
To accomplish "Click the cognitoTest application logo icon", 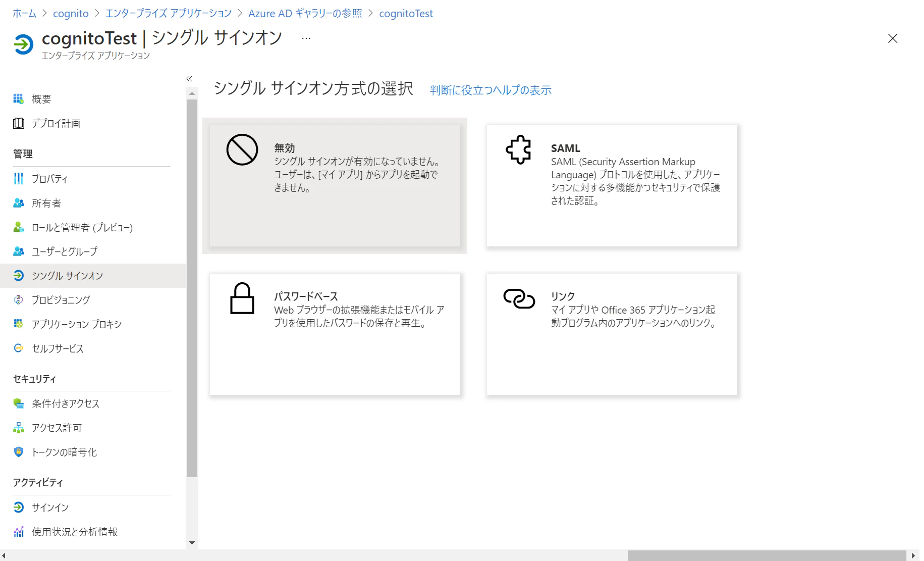I will (23, 44).
